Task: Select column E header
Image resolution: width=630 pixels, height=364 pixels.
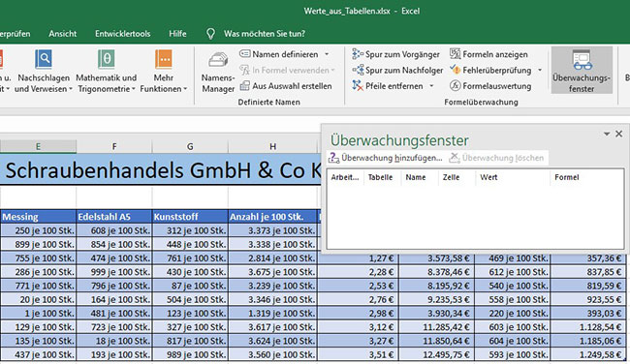Action: 38,146
